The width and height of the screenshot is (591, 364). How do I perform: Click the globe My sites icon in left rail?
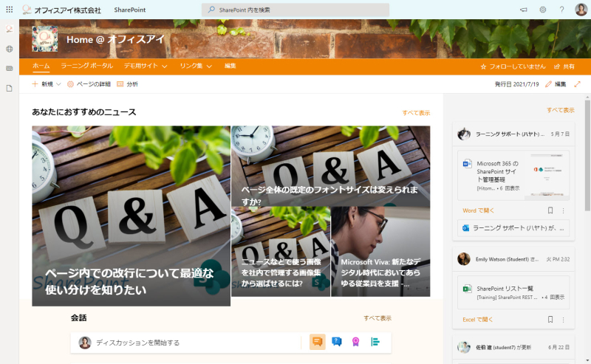(10, 49)
